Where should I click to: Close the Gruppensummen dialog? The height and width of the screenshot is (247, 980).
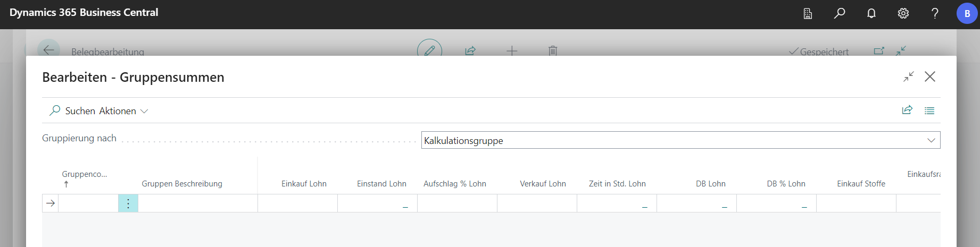pos(930,76)
